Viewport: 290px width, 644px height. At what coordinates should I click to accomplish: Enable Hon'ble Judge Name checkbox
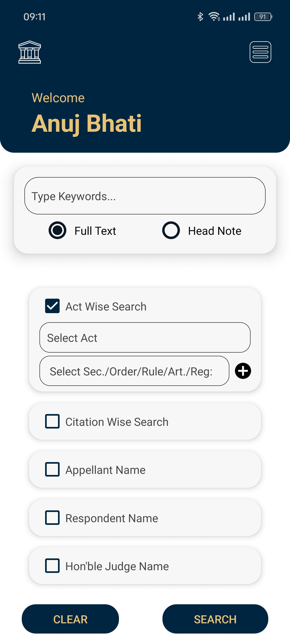52,566
